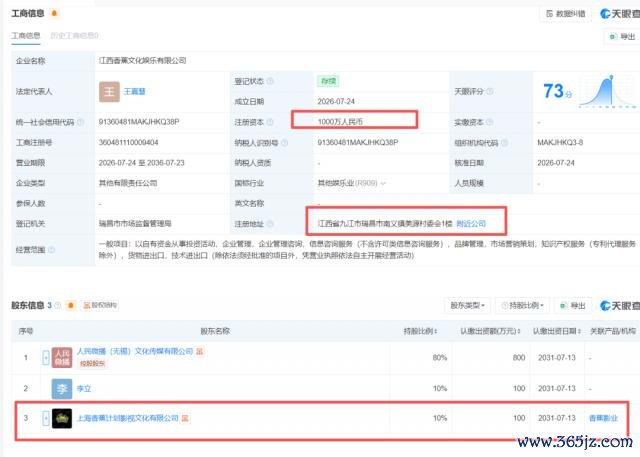Click the help icon next to 天眼评分

coord(489,91)
